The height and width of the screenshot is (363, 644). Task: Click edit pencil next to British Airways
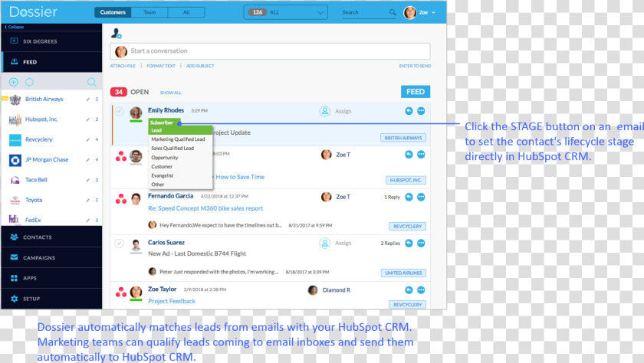click(x=87, y=100)
